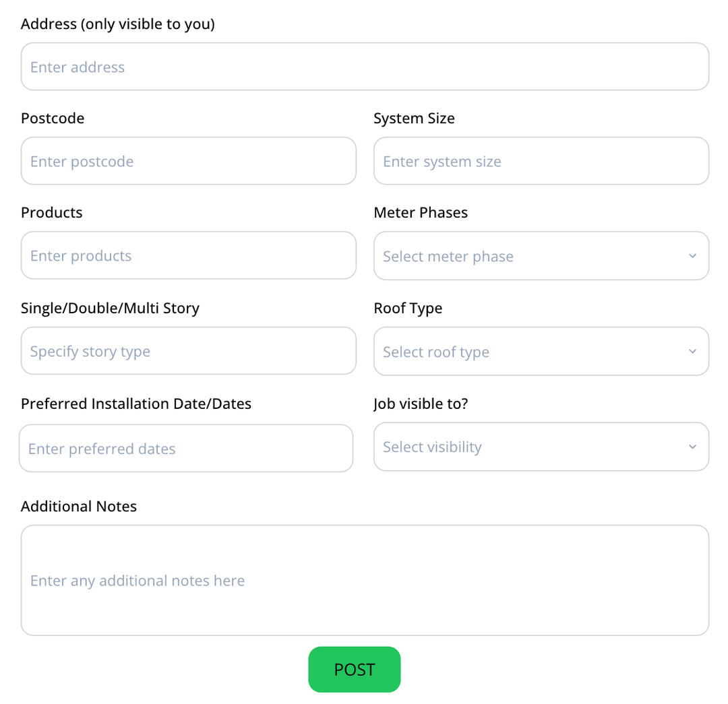This screenshot has height=704, width=728.
Task: Click the 'Single/Double/Multi Story' label
Action: (110, 308)
